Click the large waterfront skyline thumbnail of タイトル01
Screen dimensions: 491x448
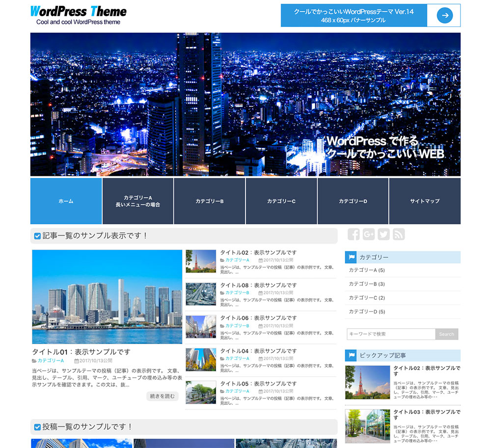(x=107, y=297)
